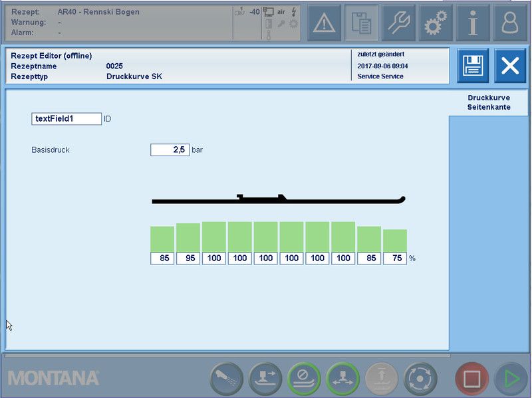Click the 75 percent pressure bar
Screen dimensions: 532x398
[395, 241]
